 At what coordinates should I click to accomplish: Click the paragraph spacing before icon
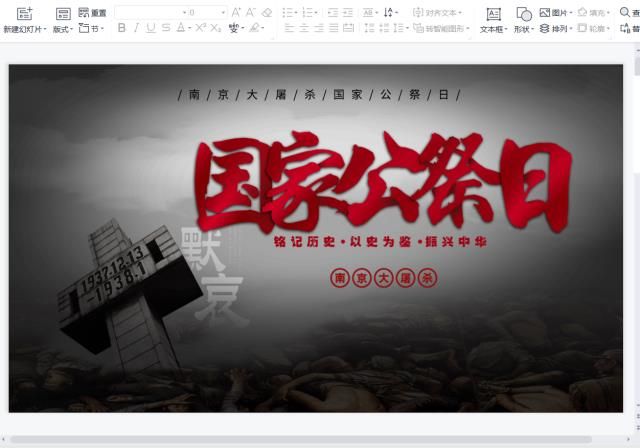point(369,28)
